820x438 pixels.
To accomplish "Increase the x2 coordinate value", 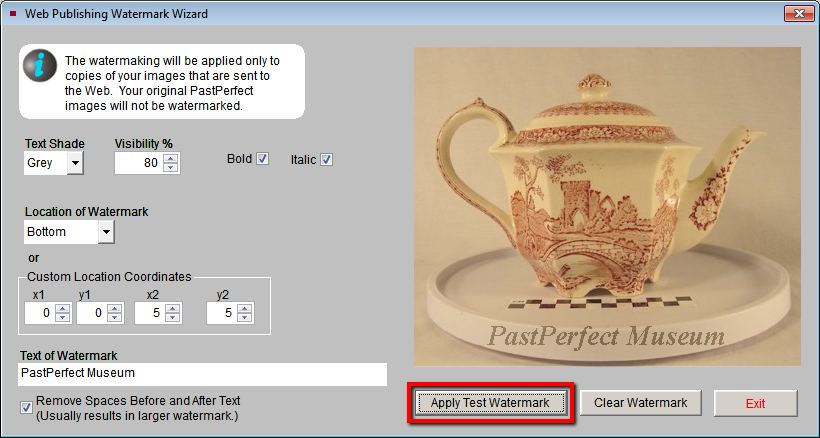I will click(171, 308).
